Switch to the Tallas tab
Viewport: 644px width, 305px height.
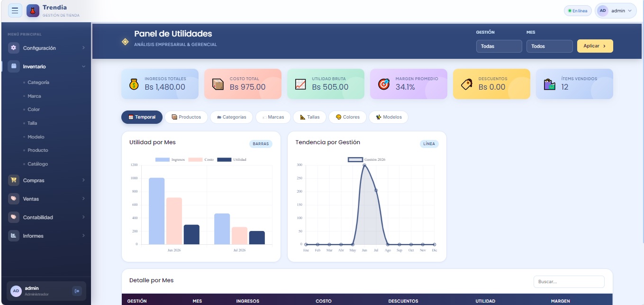click(310, 117)
